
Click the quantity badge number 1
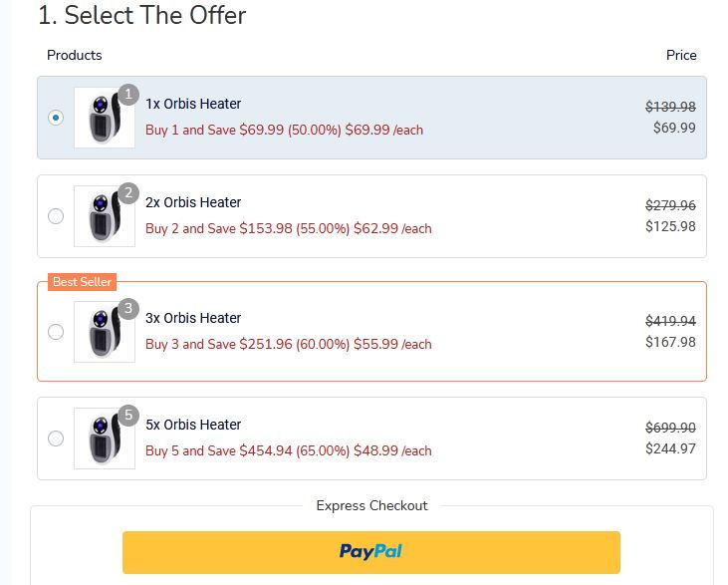(x=127, y=95)
